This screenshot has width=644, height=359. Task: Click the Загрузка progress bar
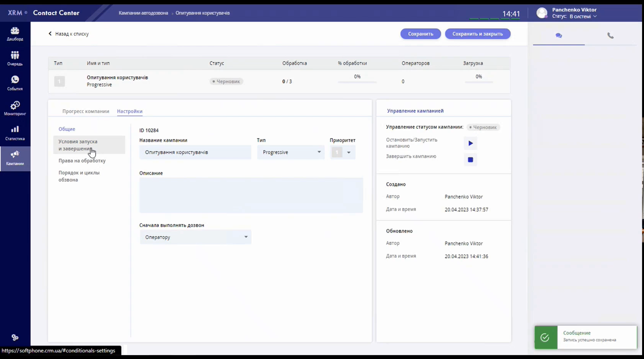[478, 82]
